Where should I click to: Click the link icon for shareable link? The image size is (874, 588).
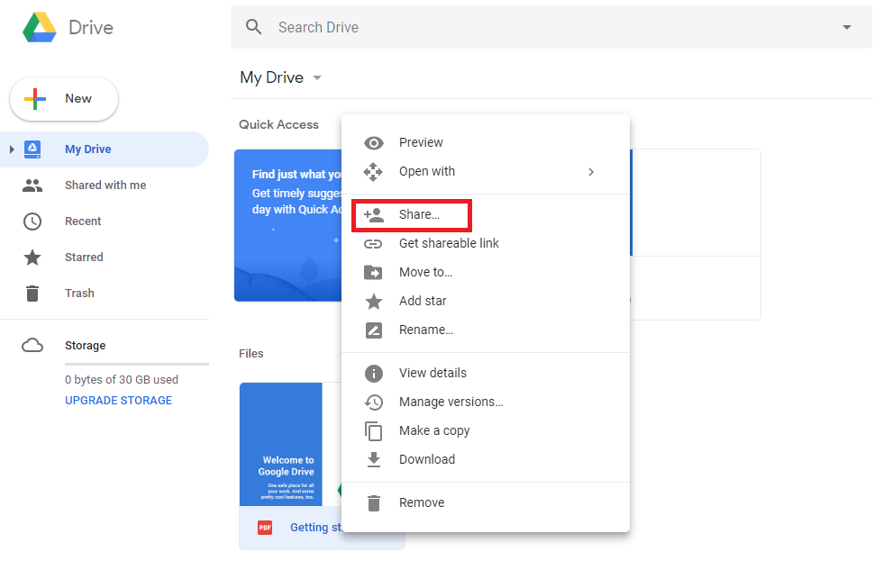373,244
